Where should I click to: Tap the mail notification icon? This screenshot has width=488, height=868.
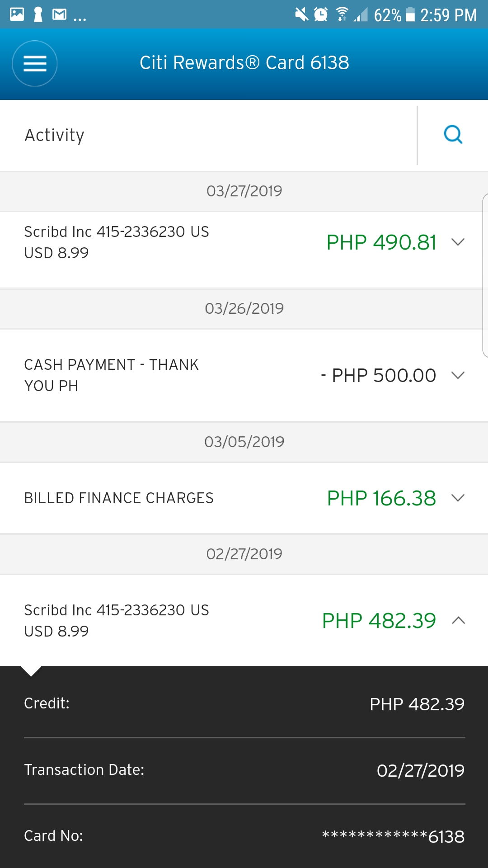pos(59,15)
